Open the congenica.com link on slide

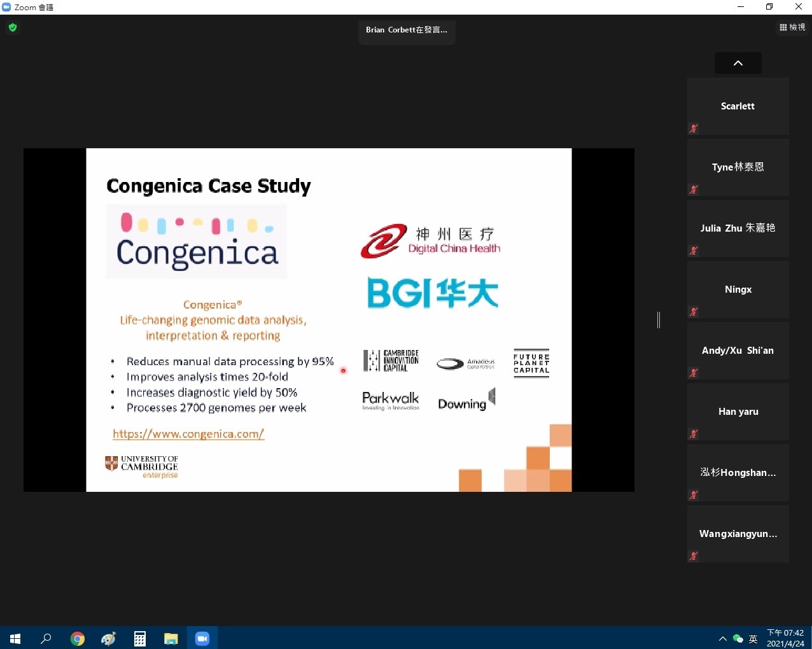coord(188,434)
